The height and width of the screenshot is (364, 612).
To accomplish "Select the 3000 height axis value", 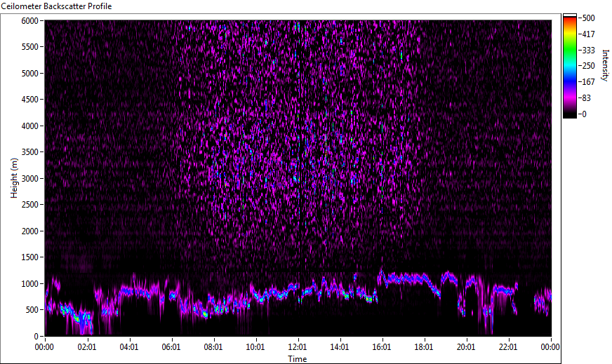I will pos(30,179).
